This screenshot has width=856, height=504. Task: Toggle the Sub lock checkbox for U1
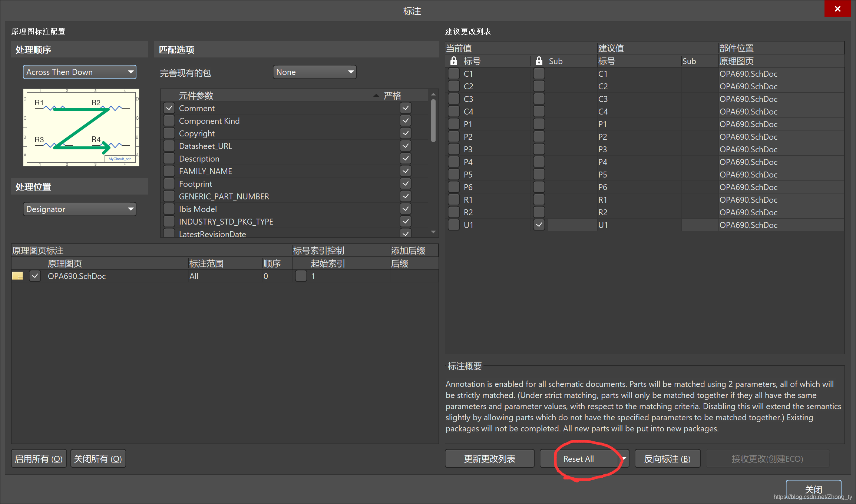click(x=539, y=225)
